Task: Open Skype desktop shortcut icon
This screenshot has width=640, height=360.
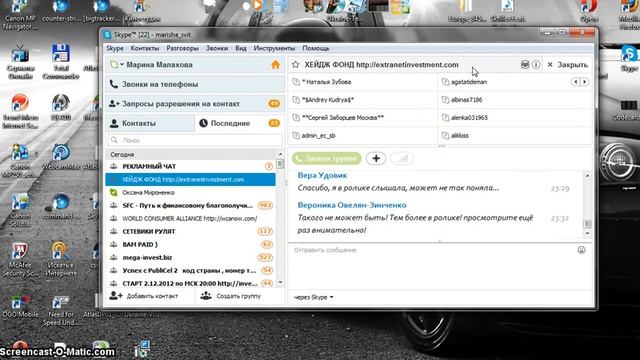Action: (629, 59)
